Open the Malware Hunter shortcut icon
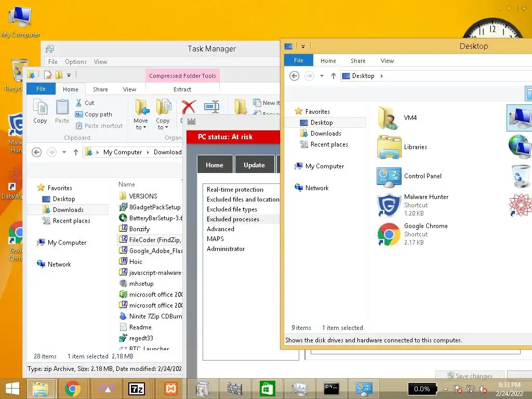This screenshot has height=399, width=532. [389, 205]
